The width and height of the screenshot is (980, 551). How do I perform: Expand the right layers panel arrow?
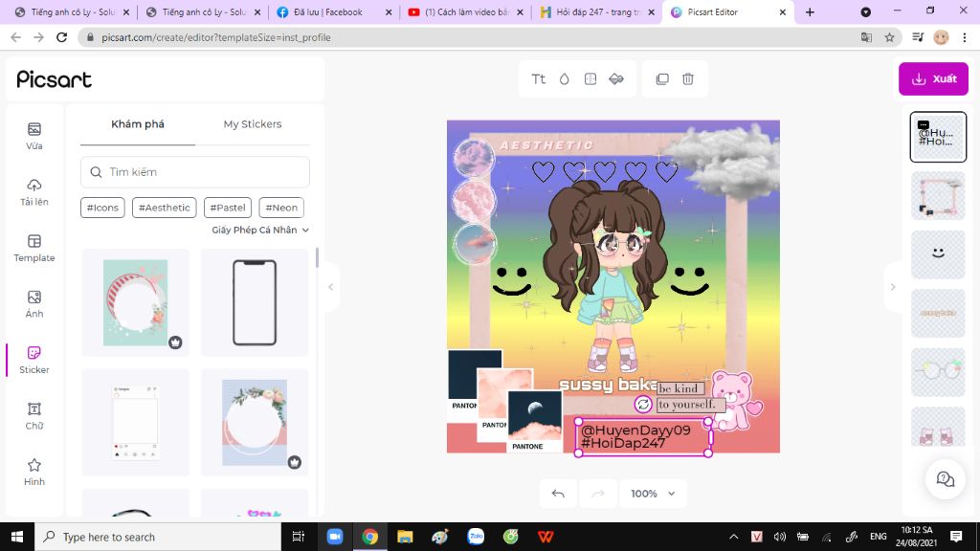point(893,287)
